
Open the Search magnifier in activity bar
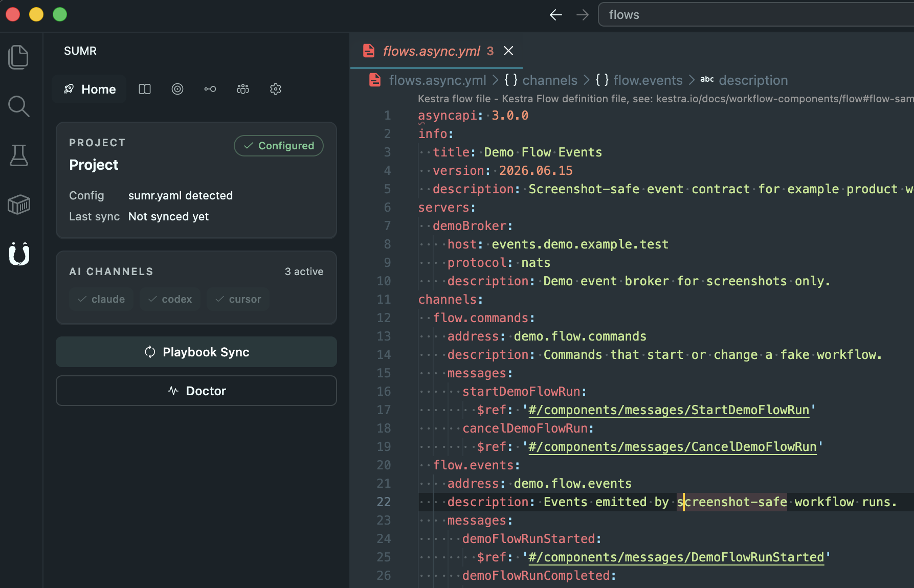pos(19,106)
